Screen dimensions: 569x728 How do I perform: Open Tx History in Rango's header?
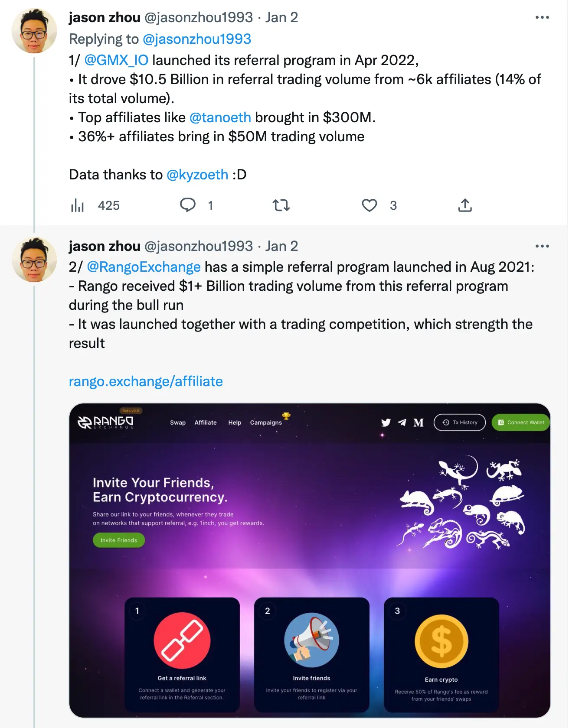click(x=460, y=422)
